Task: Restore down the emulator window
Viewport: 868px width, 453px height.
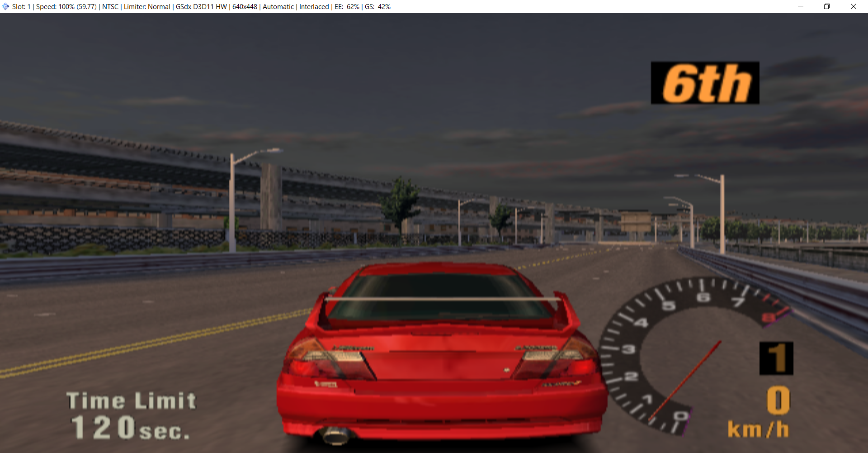Action: pos(827,6)
